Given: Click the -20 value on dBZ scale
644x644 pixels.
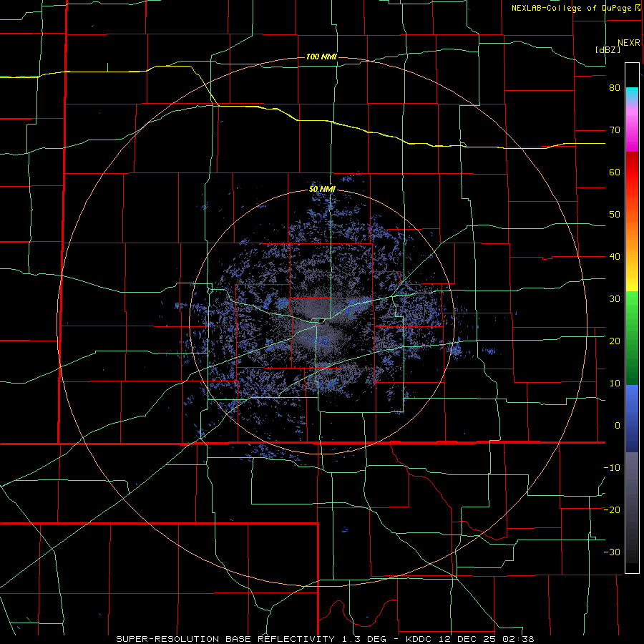Looking at the screenshot, I should pos(612,510).
